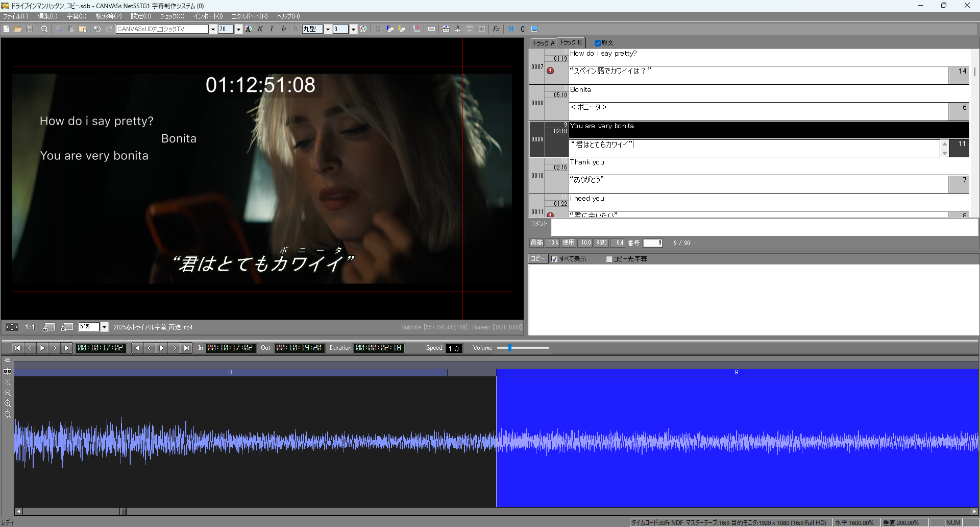Play the video preview

click(x=42, y=348)
